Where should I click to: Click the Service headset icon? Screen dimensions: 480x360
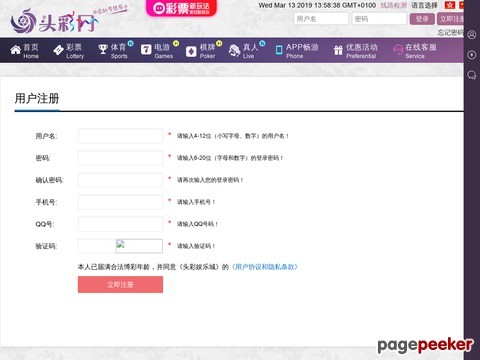pos(398,50)
